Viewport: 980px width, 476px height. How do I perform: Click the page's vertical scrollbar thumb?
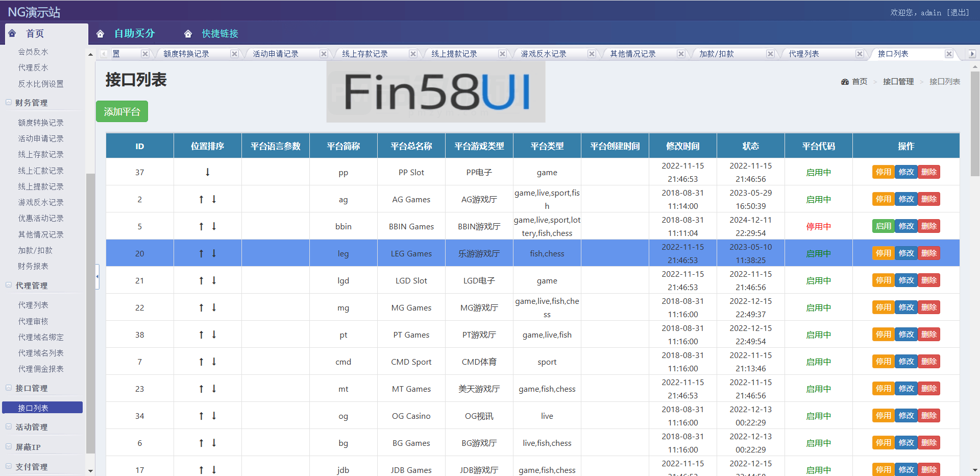point(975,123)
